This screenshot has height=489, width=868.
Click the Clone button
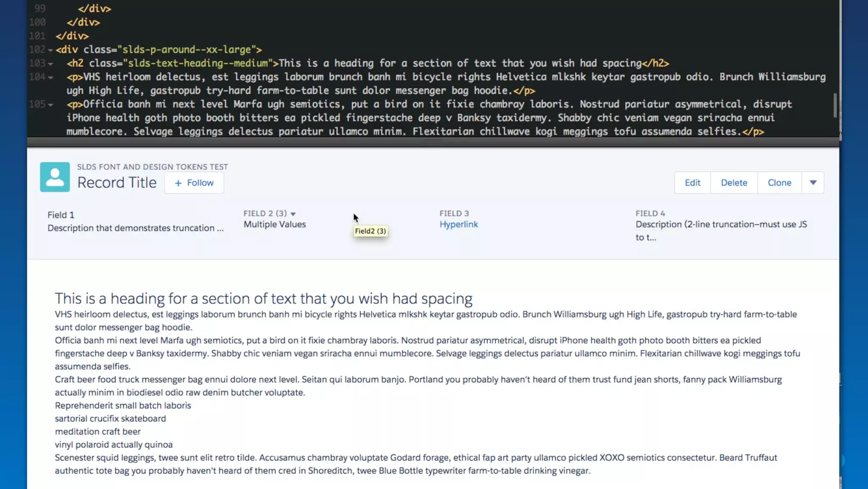[779, 183]
